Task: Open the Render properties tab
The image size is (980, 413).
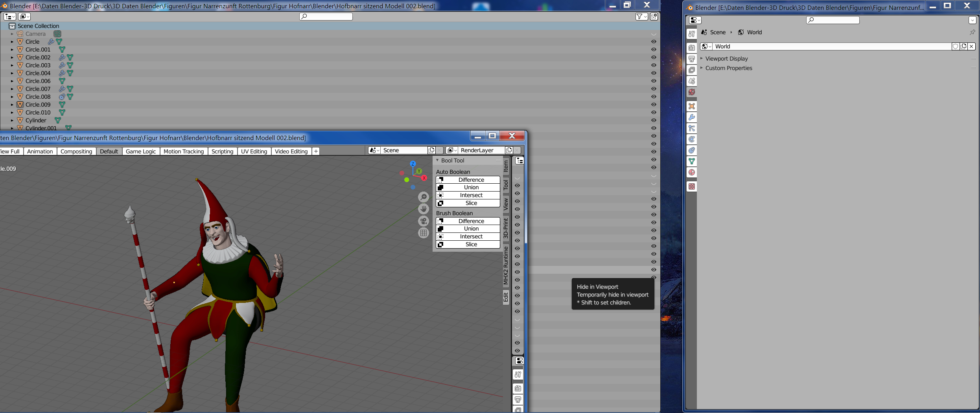Action: point(692,48)
